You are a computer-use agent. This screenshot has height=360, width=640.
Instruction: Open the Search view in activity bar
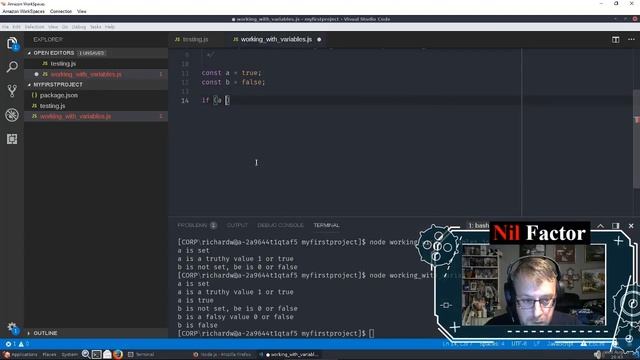(12, 67)
